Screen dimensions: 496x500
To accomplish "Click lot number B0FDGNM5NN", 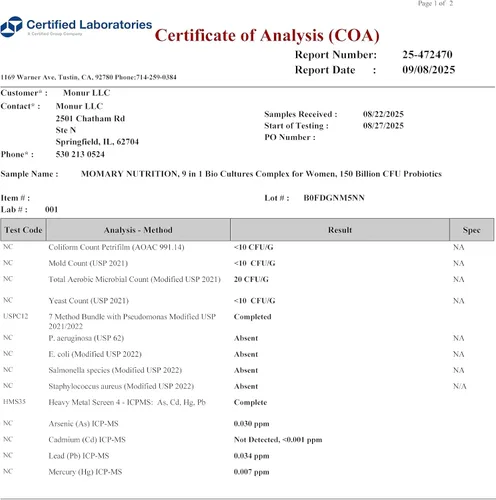I will point(334,198).
